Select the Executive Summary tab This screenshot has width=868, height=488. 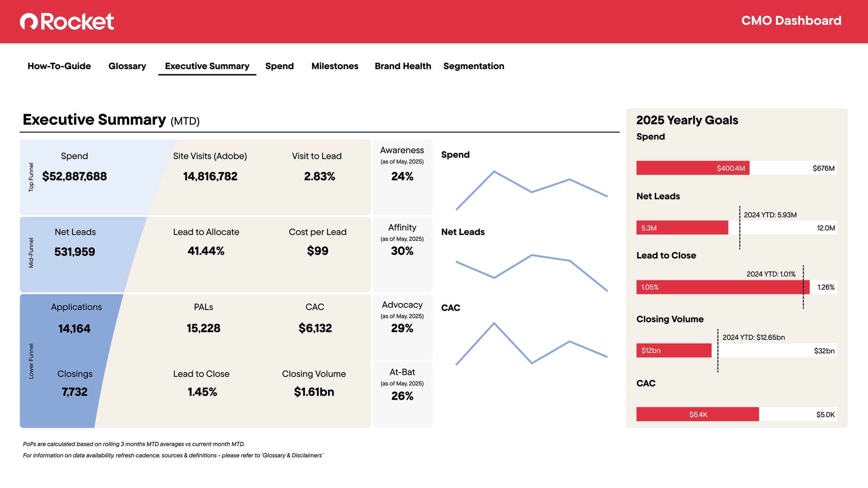pos(207,66)
